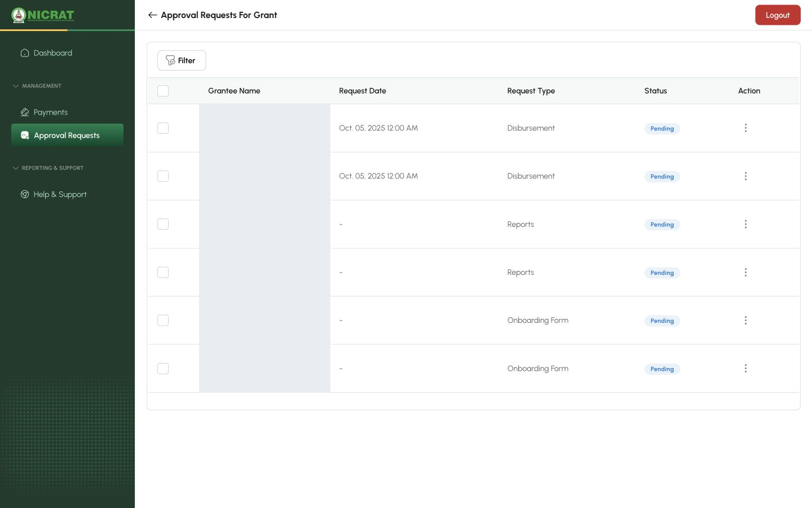Open three-dot menu for first Reports row

pyautogui.click(x=745, y=224)
